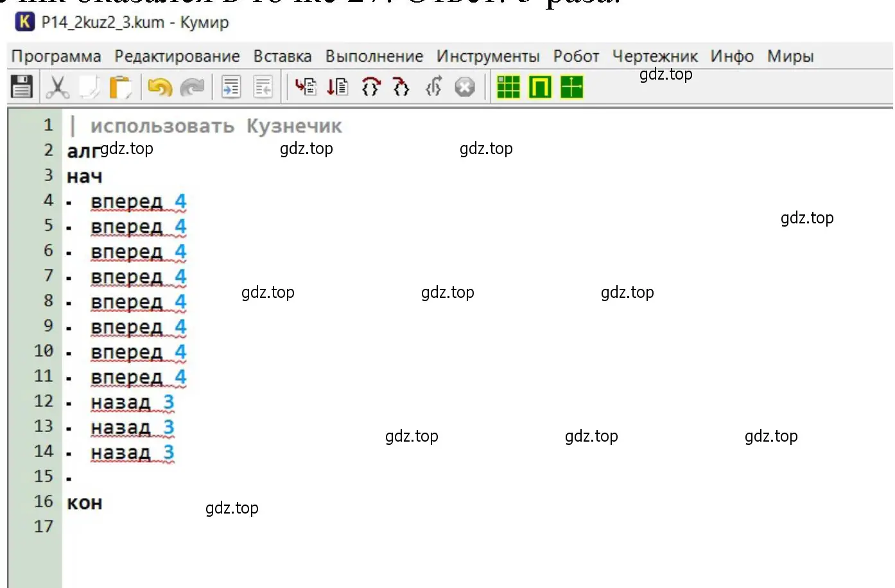Click 'вперед 4' on line 5
Image resolution: width=895 pixels, height=588 pixels.
[139, 227]
